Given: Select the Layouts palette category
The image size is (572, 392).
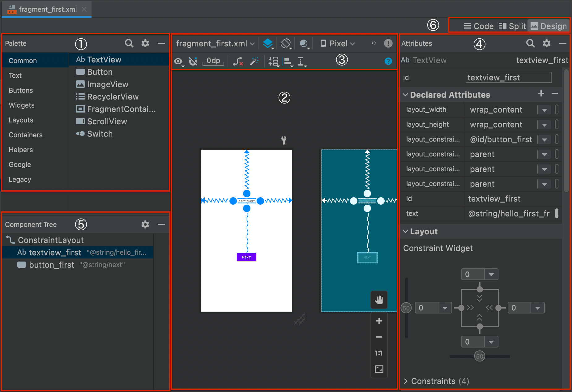Looking at the screenshot, I should tap(35, 120).
